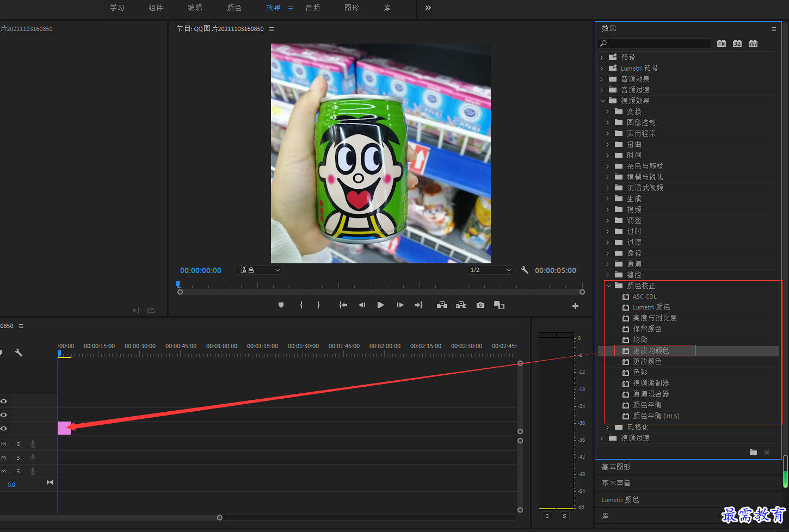This screenshot has height=532, width=789.
Task: Open the Comparison View icon
Action: point(499,305)
